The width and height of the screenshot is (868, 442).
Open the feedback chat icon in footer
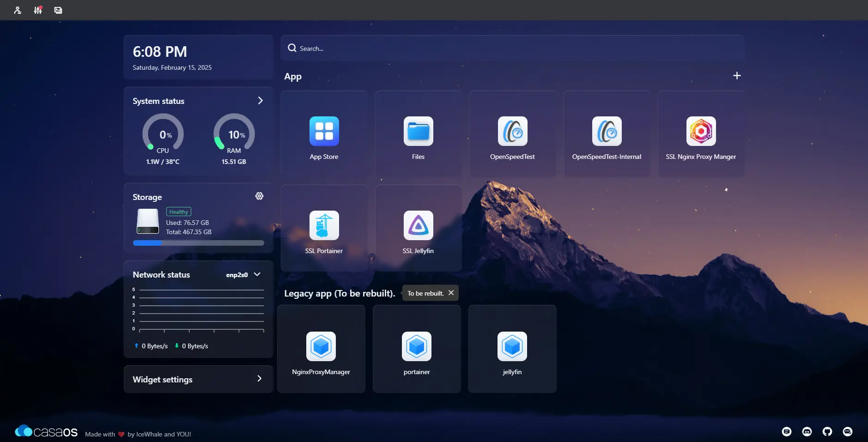787,431
